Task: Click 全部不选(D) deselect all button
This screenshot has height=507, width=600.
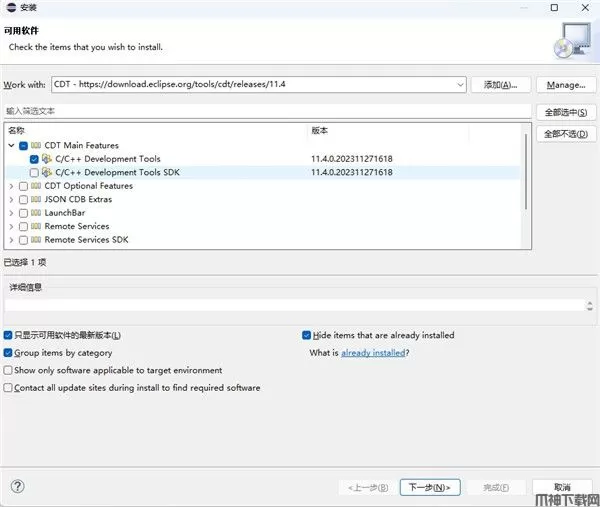Action: tap(566, 134)
